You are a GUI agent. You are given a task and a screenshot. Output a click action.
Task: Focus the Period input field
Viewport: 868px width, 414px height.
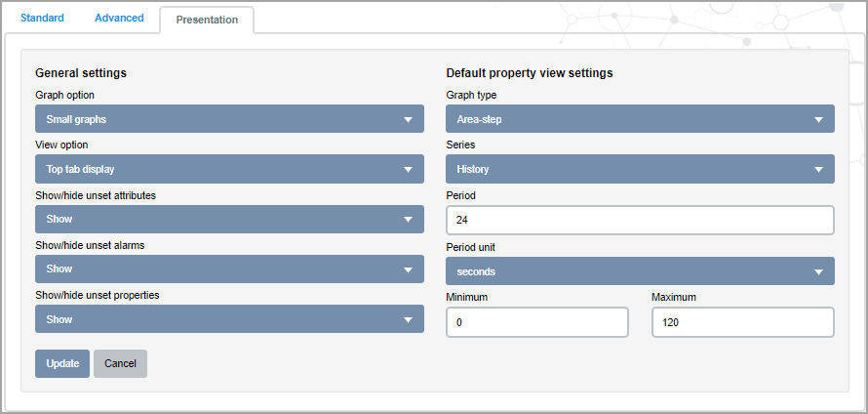pyautogui.click(x=640, y=220)
